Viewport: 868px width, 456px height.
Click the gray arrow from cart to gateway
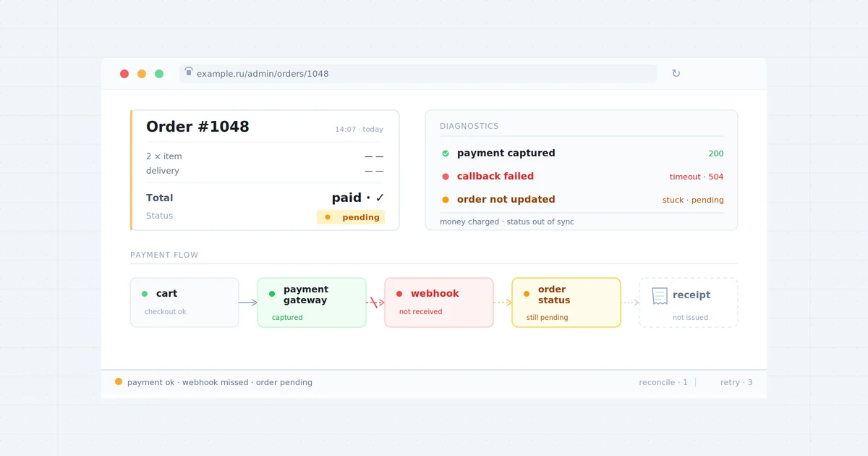[x=248, y=303]
